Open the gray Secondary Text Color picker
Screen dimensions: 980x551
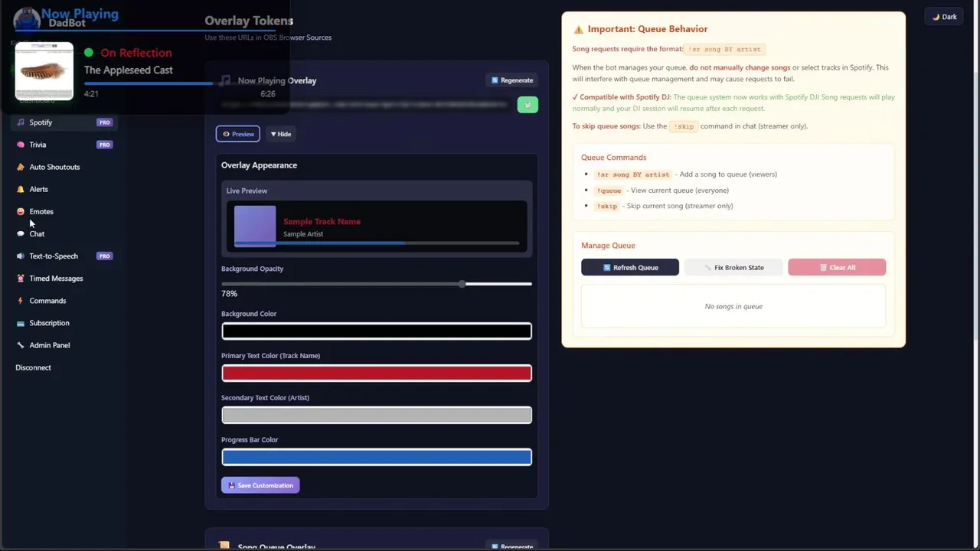click(x=377, y=415)
